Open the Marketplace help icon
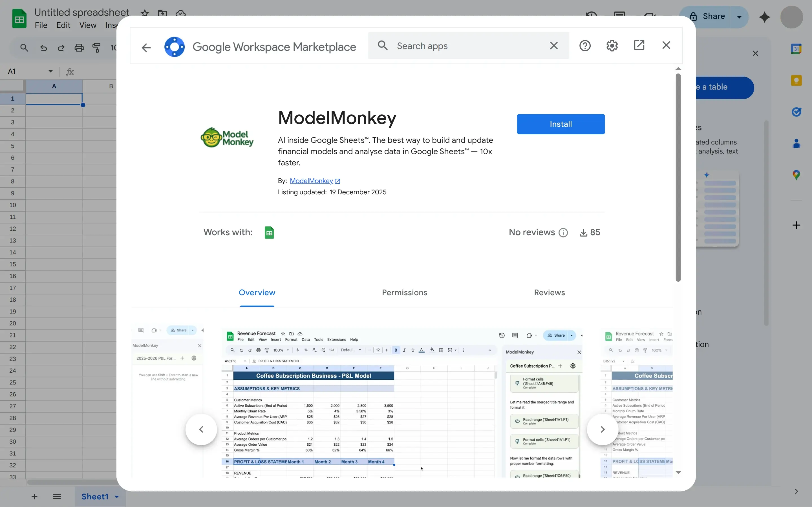812x507 pixels. [x=585, y=46]
